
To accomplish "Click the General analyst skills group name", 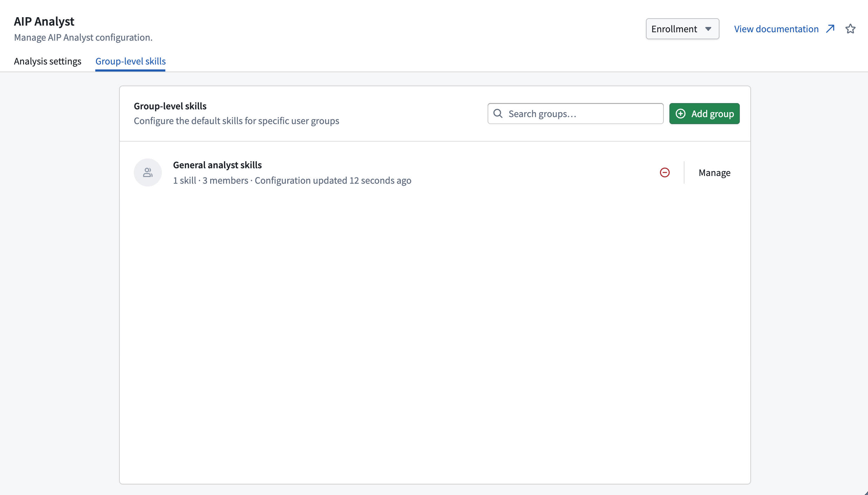I will [218, 165].
